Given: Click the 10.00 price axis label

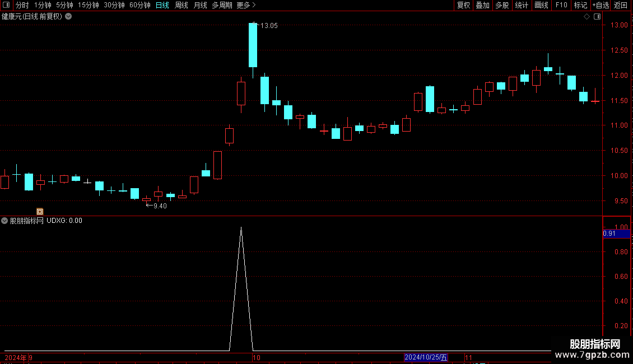Looking at the screenshot, I should tap(619, 175).
